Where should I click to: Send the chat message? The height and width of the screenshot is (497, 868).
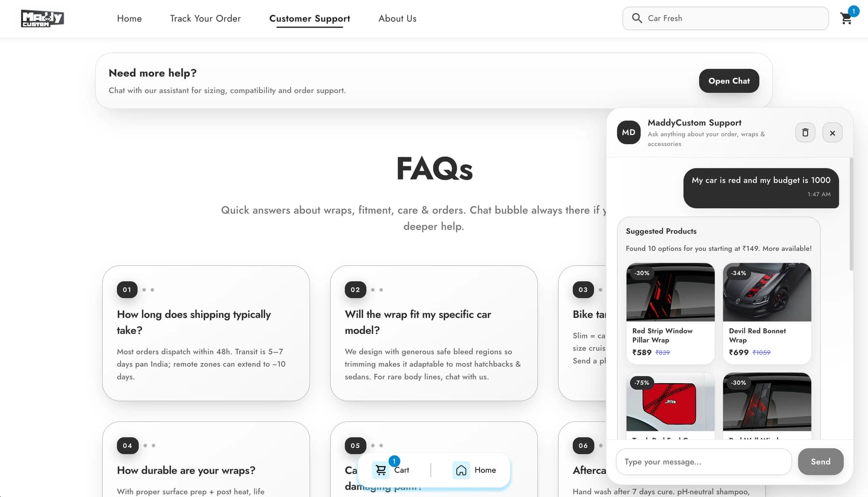point(821,462)
